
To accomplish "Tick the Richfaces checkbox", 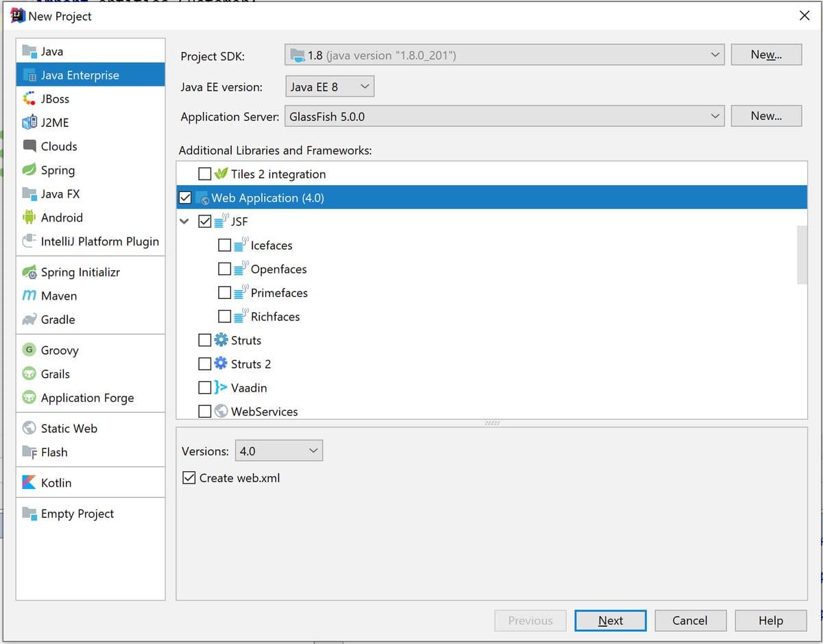I will point(224,316).
